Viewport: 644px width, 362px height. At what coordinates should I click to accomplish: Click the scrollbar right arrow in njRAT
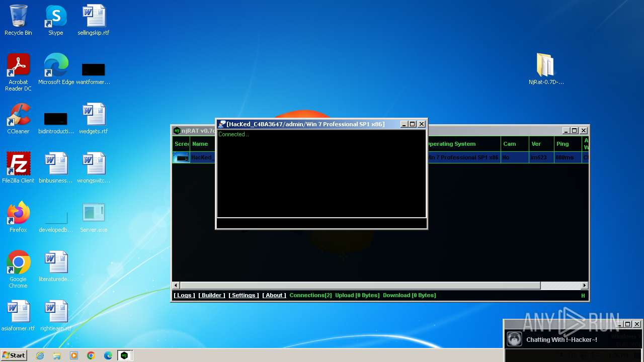[x=584, y=286]
